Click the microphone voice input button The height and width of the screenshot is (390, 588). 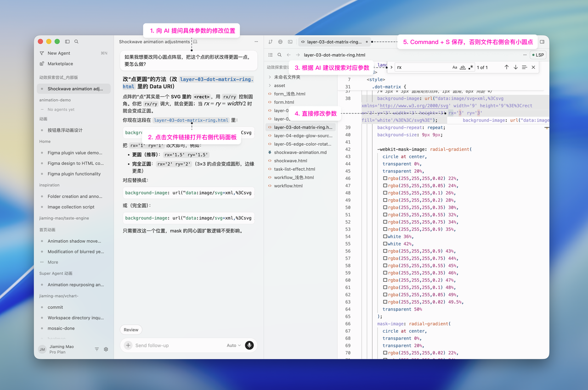249,345
